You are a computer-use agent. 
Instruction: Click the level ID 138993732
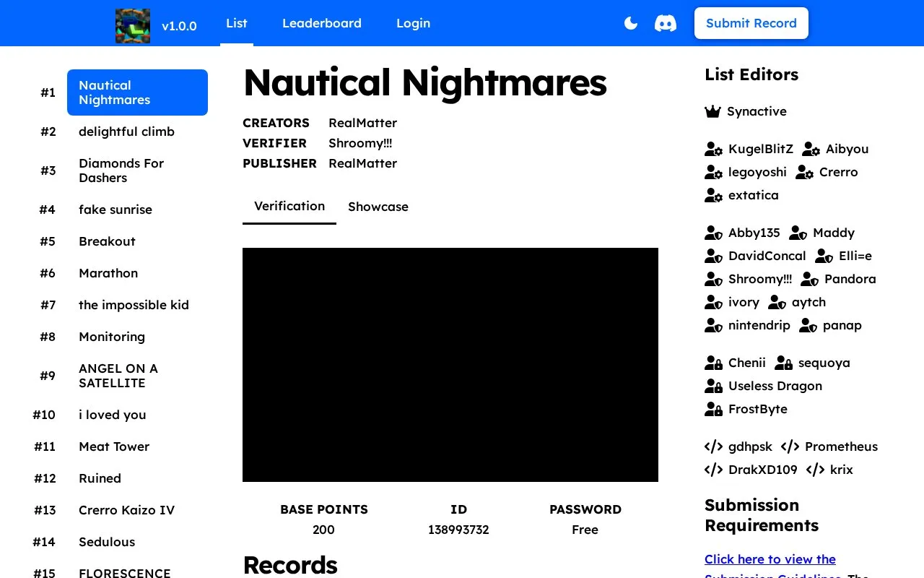pyautogui.click(x=458, y=530)
